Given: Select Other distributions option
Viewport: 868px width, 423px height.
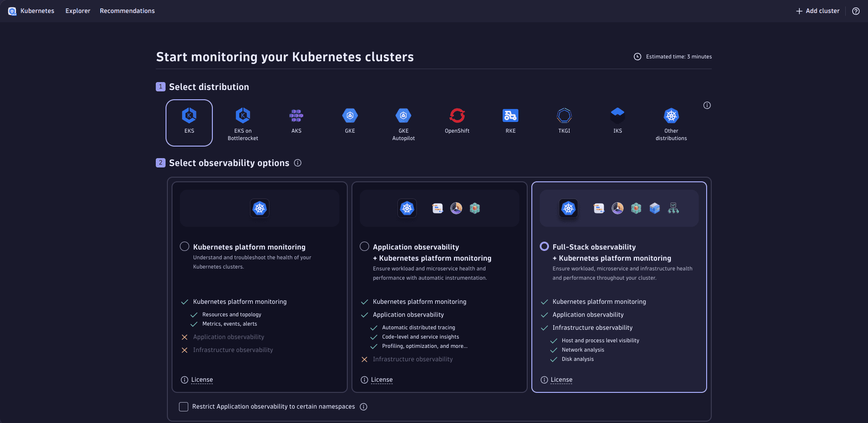Looking at the screenshot, I should click(x=671, y=123).
